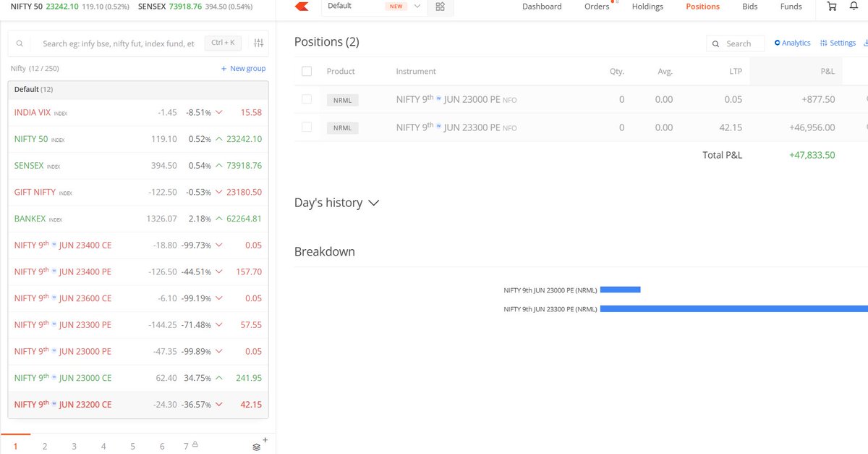Click the Ctrl + K shortcut button
Screen dimensions: 868x454
(x=223, y=43)
